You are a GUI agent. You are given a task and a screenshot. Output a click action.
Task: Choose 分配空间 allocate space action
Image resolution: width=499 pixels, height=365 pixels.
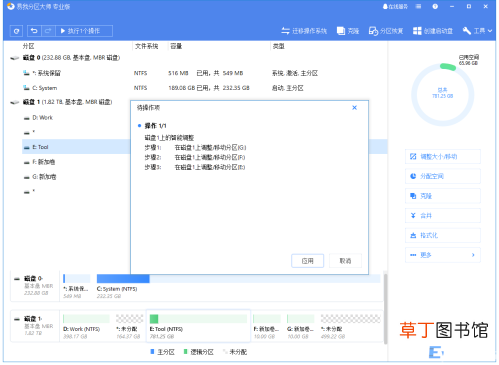pyautogui.click(x=443, y=176)
